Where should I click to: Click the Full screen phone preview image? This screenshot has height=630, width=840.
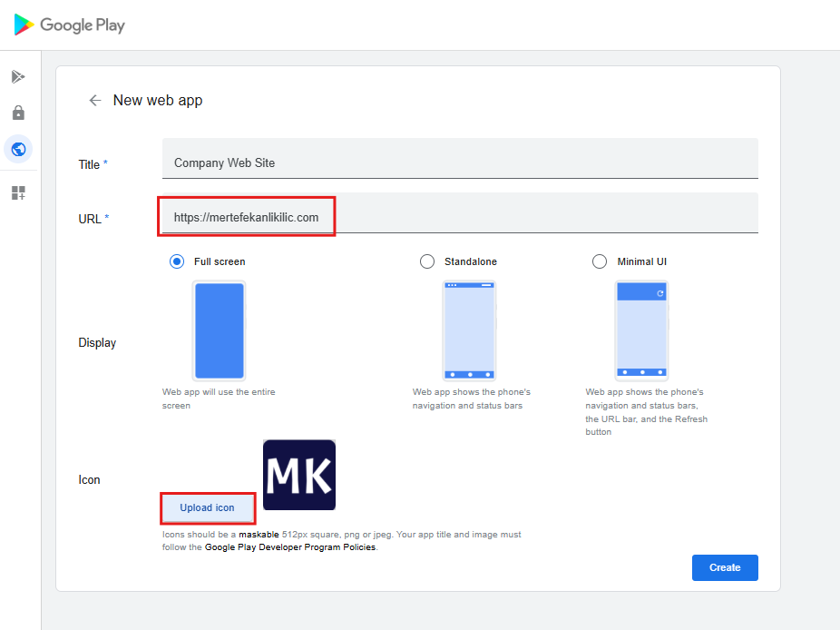tap(220, 330)
